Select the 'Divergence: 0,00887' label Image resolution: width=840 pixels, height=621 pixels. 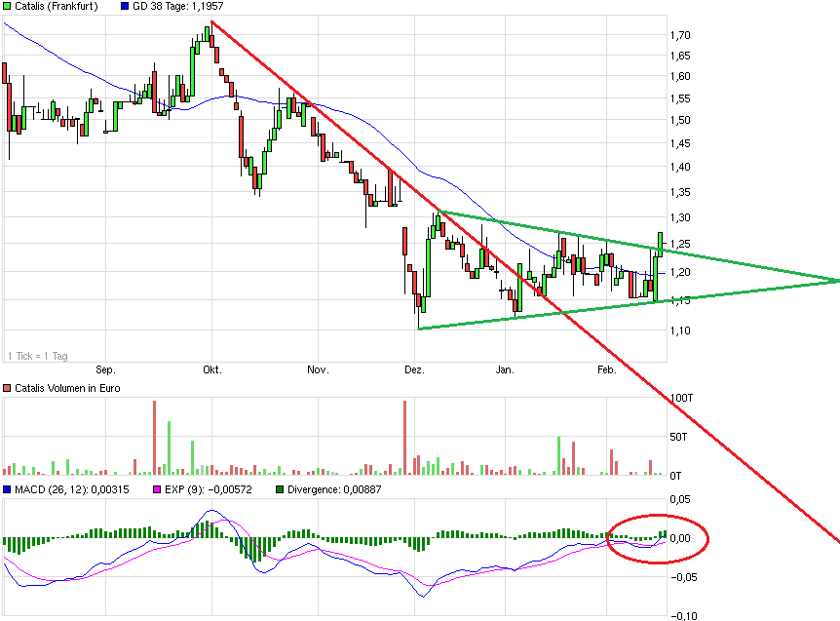coord(334,489)
